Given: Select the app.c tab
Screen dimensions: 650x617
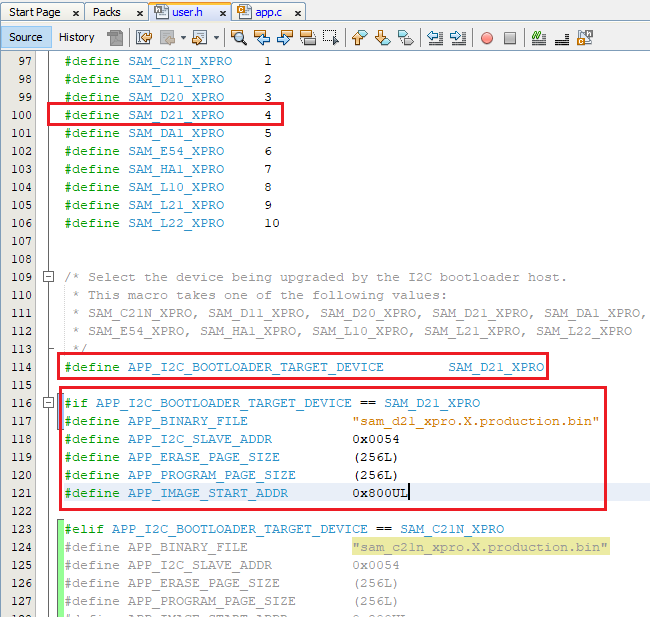Looking at the screenshot, I should pyautogui.click(x=269, y=12).
